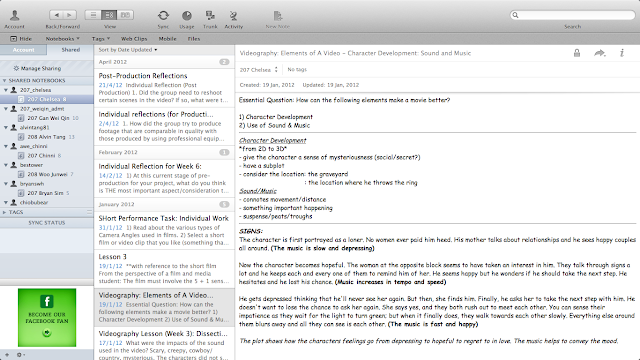Switch to list view mode
Screen dimensions: 640x360
(93, 15)
